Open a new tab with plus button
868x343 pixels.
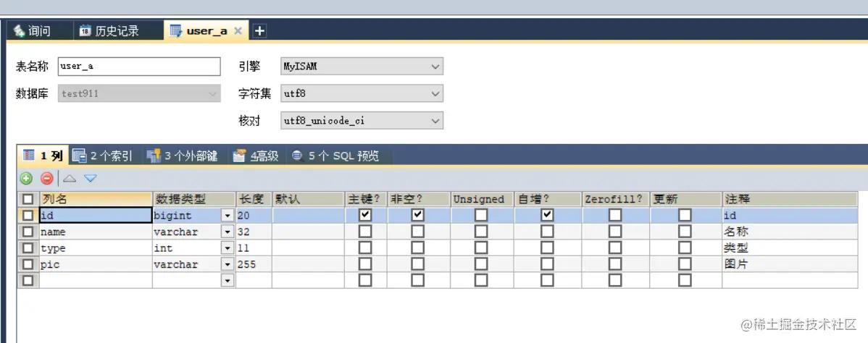(259, 31)
